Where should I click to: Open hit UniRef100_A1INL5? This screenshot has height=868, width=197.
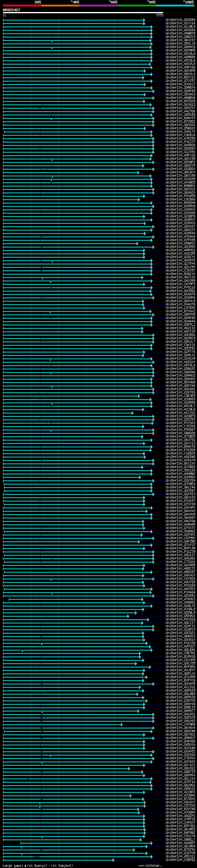point(180,26)
